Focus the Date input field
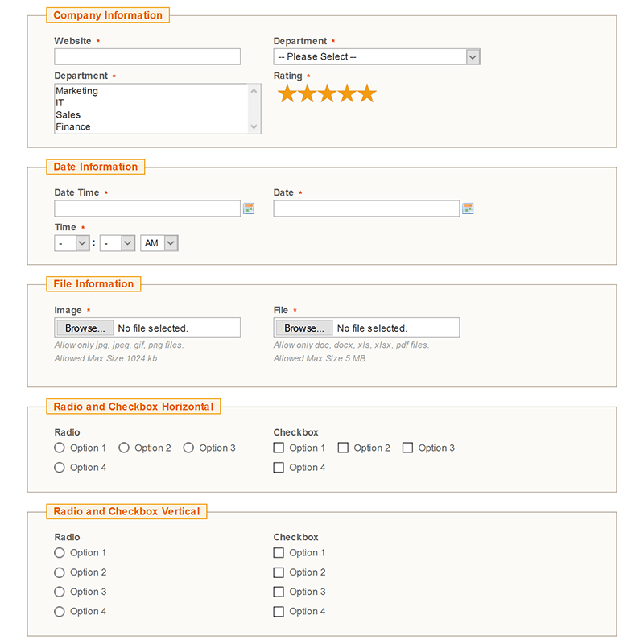Image resolution: width=644 pixels, height=644 pixels. pyautogui.click(x=366, y=208)
